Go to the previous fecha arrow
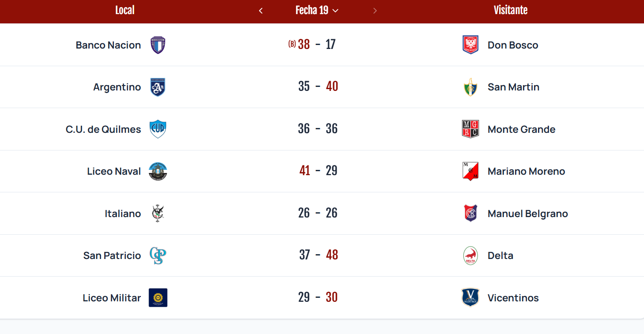 coord(261,11)
